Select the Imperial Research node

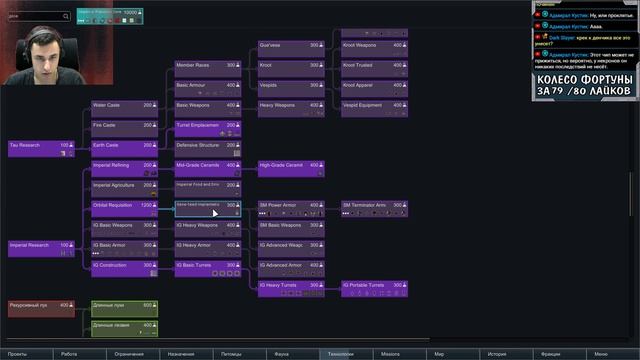[x=41, y=249]
